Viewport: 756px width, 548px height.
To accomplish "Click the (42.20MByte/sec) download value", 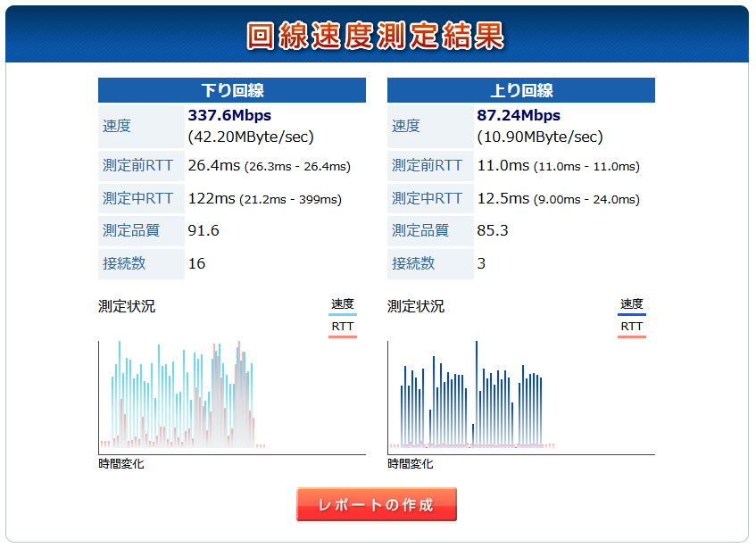I will click(251, 137).
